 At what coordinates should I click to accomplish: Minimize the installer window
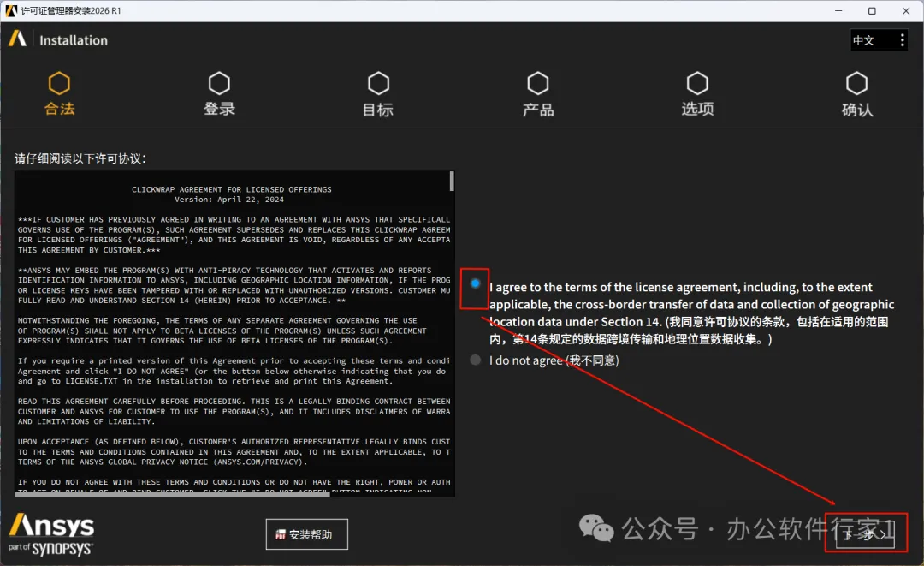click(838, 10)
